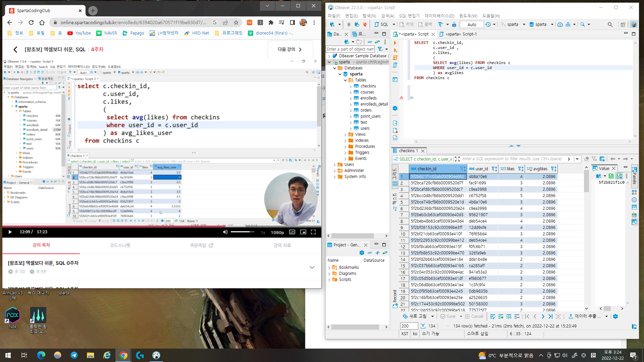Open File Explorer from the Windows taskbar
The image size is (644, 362).
tap(90, 355)
